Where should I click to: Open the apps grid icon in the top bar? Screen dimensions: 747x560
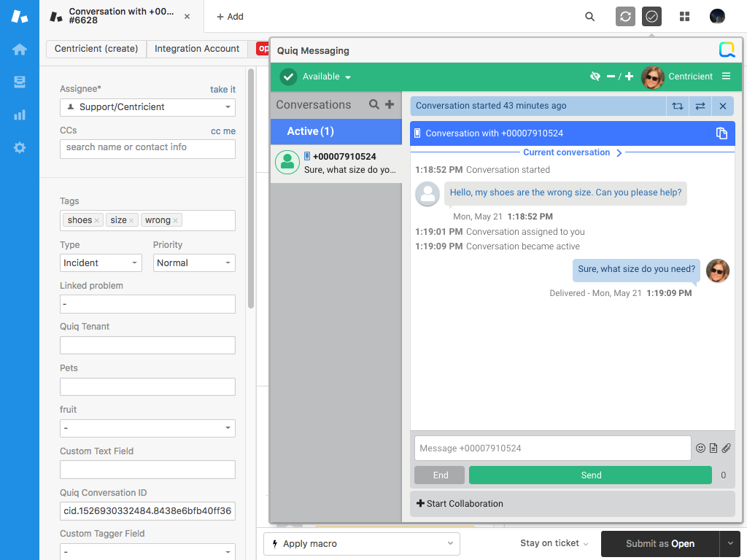coord(684,16)
